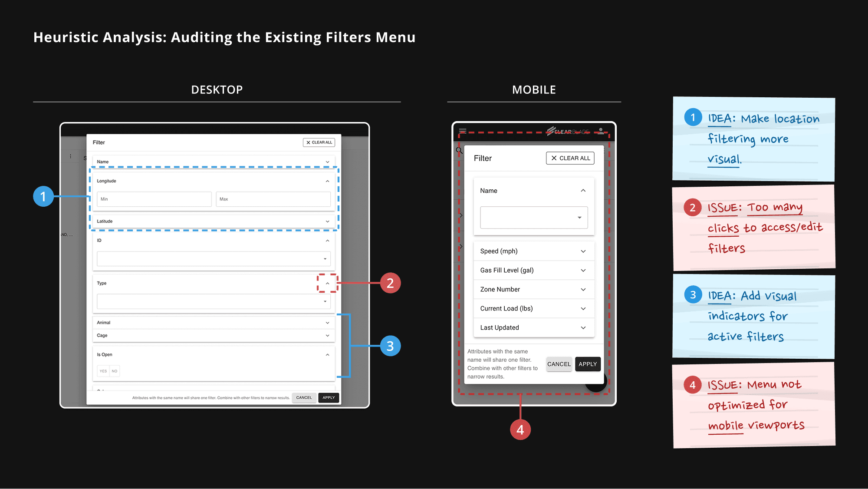Image resolution: width=868 pixels, height=489 pixels.
Task: Click the blue badge 1 beside Longitude
Action: (x=43, y=196)
